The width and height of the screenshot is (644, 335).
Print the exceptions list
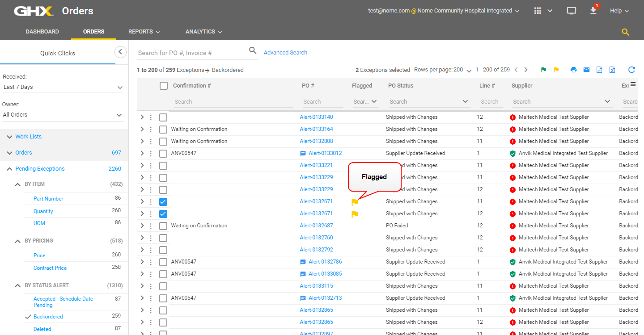[x=574, y=70]
